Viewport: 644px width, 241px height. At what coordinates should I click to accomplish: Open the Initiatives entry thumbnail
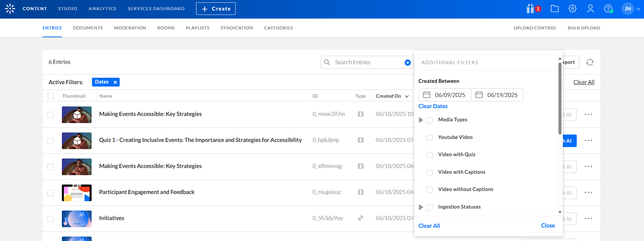coord(77,219)
